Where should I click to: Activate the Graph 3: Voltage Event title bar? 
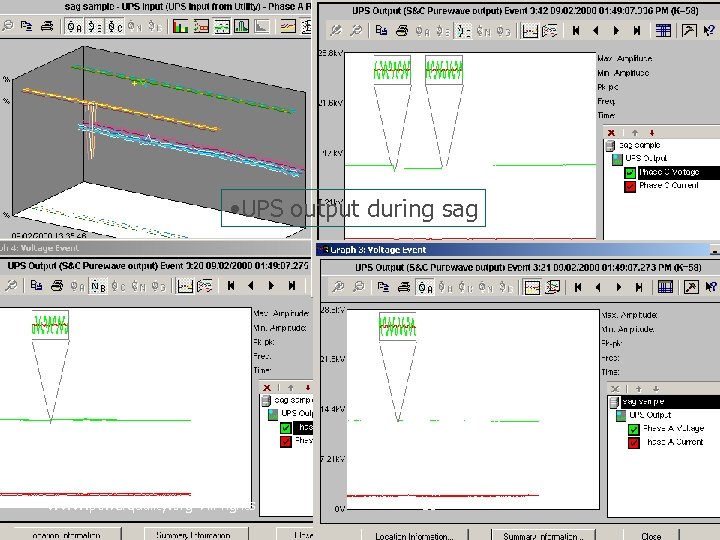(x=518, y=250)
